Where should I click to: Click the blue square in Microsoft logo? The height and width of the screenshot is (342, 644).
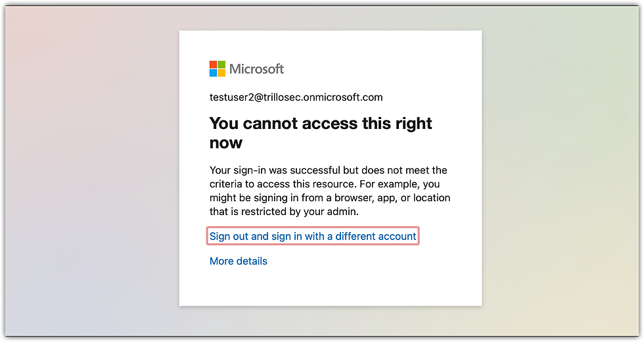coord(213,73)
